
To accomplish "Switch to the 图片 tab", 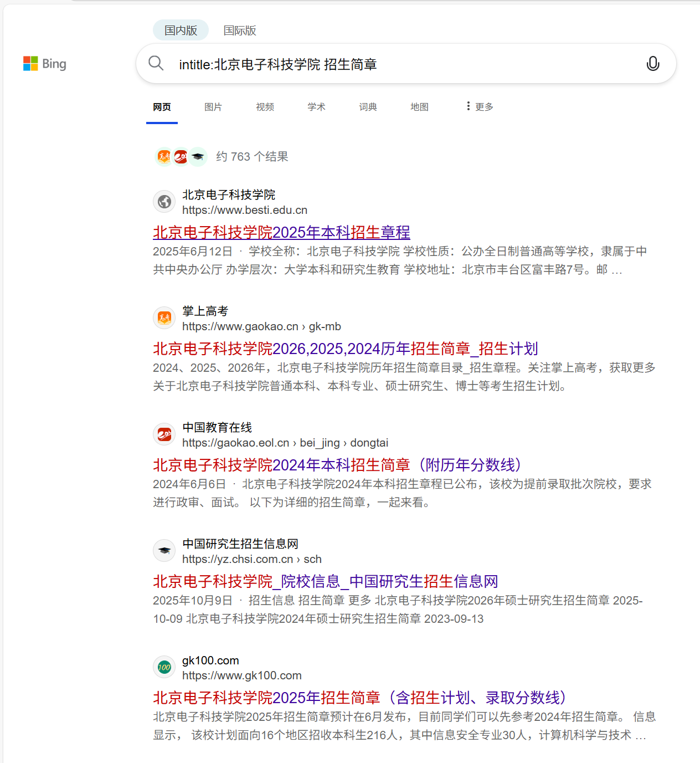I will [x=213, y=106].
